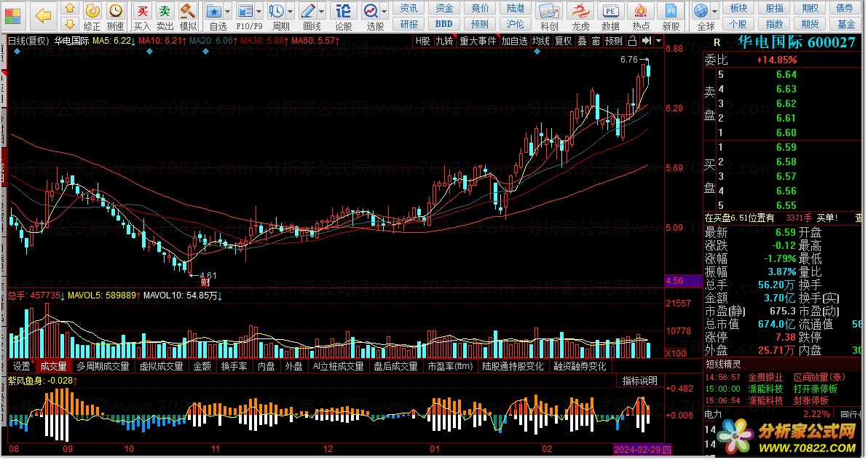Toggle 预测 forecast on chart header
The image size is (868, 460).
click(x=613, y=41)
